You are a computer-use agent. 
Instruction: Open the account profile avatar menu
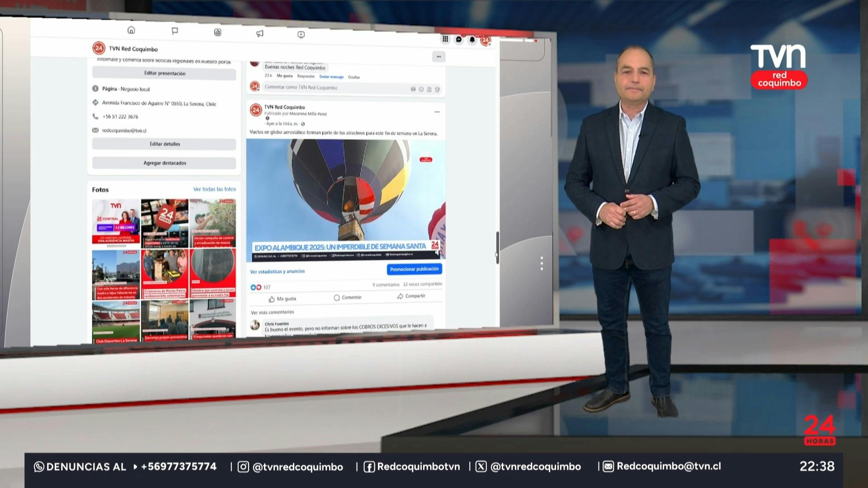(x=486, y=40)
